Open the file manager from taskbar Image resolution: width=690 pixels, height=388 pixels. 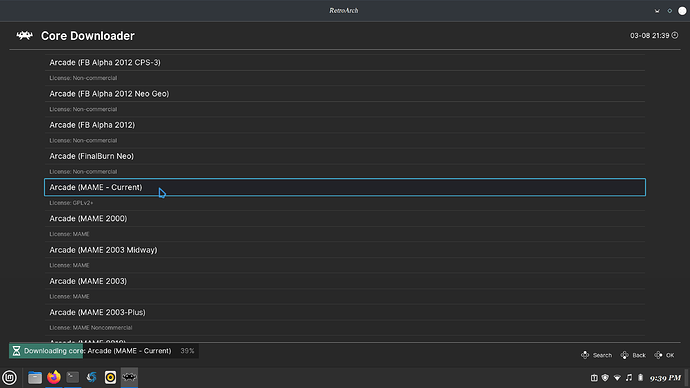pyautogui.click(x=35, y=377)
